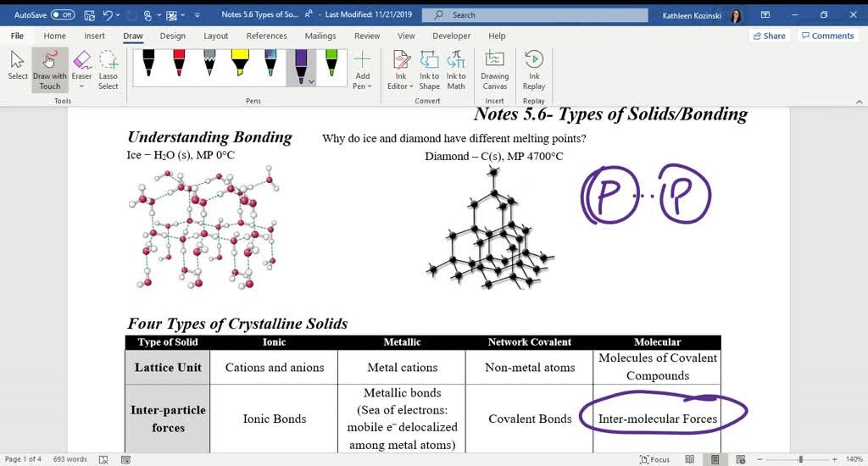Enable Focus mode
Viewport: 868px width, 466px height.
click(x=654, y=459)
